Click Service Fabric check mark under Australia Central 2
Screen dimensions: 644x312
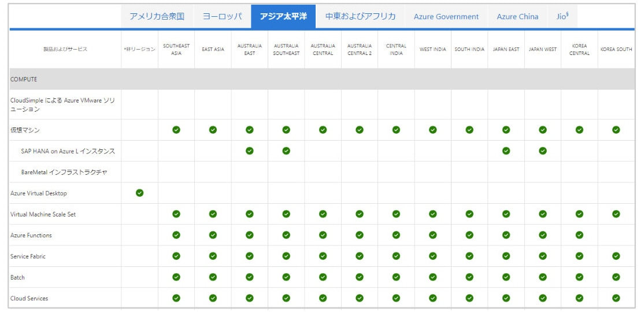point(360,256)
